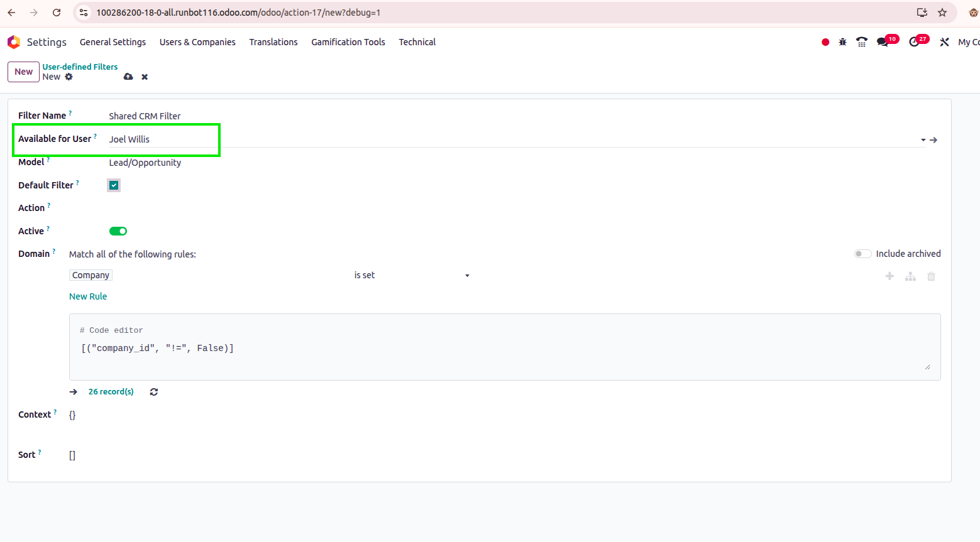
Task: Click the New button
Action: 23,72
